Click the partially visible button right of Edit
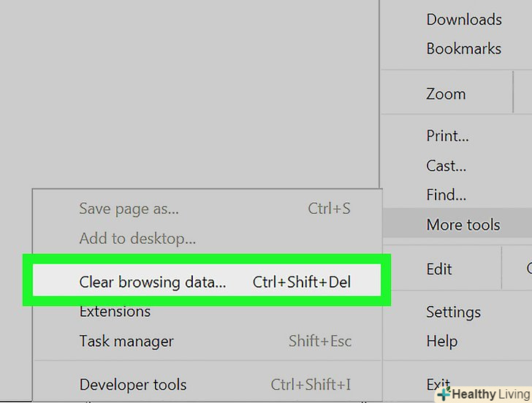 point(528,269)
